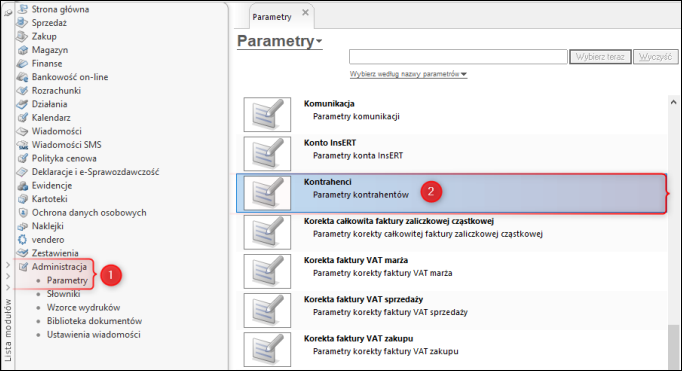
Task: Select the Wiadomości SMS icon
Action: click(22, 145)
